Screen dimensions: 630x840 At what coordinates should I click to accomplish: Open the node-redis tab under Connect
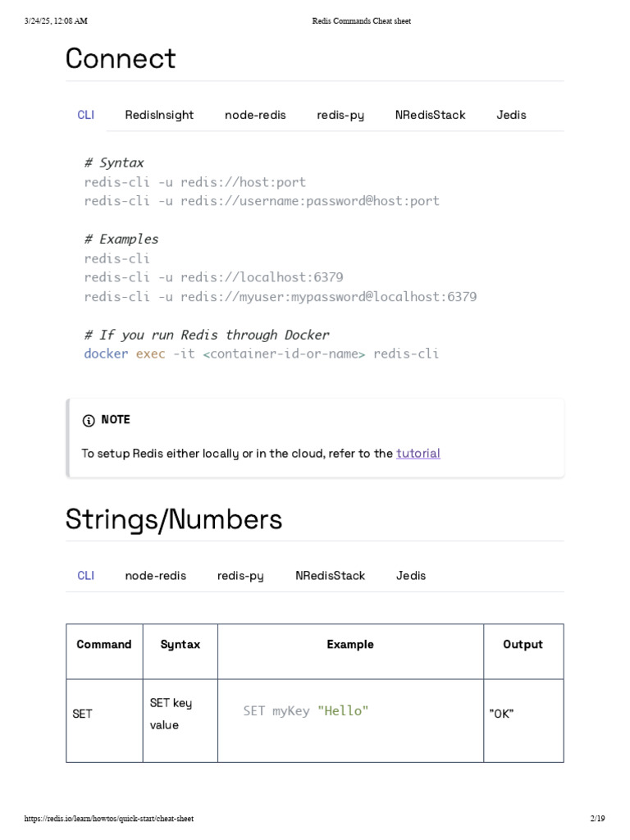click(255, 115)
